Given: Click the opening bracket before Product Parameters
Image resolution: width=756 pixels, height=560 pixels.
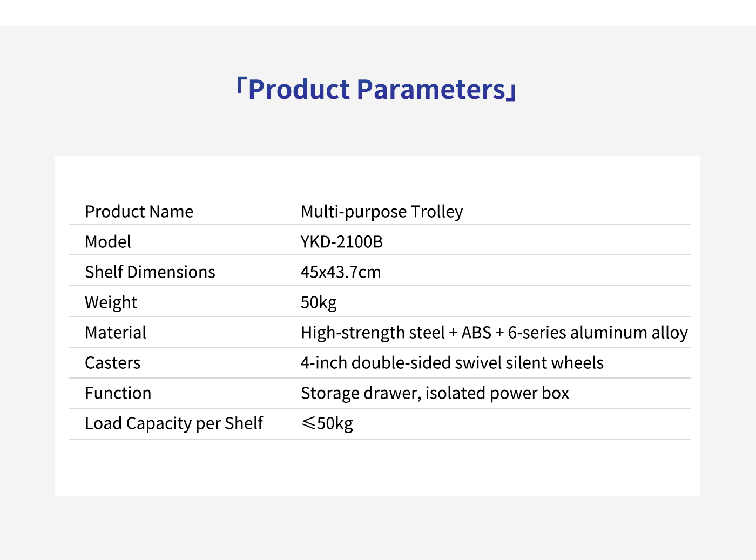Looking at the screenshot, I should click(241, 86).
